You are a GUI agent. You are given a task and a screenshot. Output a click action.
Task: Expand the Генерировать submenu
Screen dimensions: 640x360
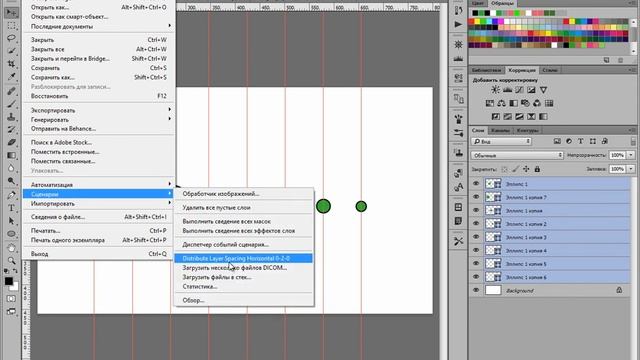99,120
